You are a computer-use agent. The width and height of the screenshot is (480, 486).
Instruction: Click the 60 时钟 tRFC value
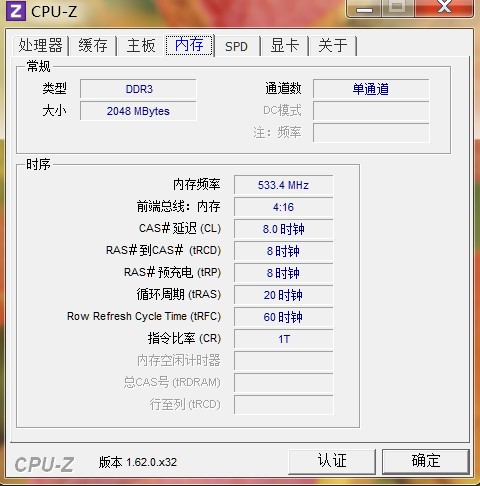coord(283,317)
